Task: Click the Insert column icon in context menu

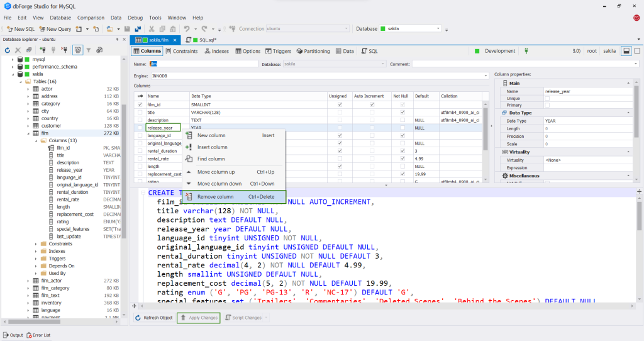Action: tap(189, 147)
